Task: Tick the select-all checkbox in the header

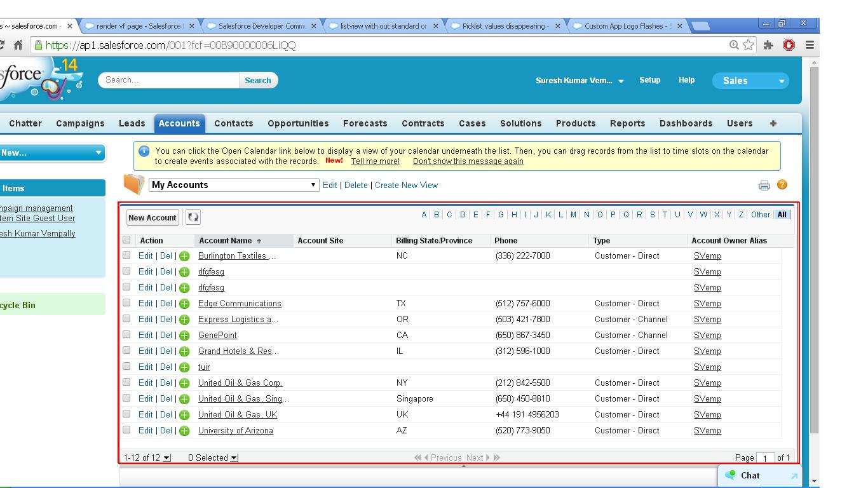Action: pyautogui.click(x=126, y=240)
